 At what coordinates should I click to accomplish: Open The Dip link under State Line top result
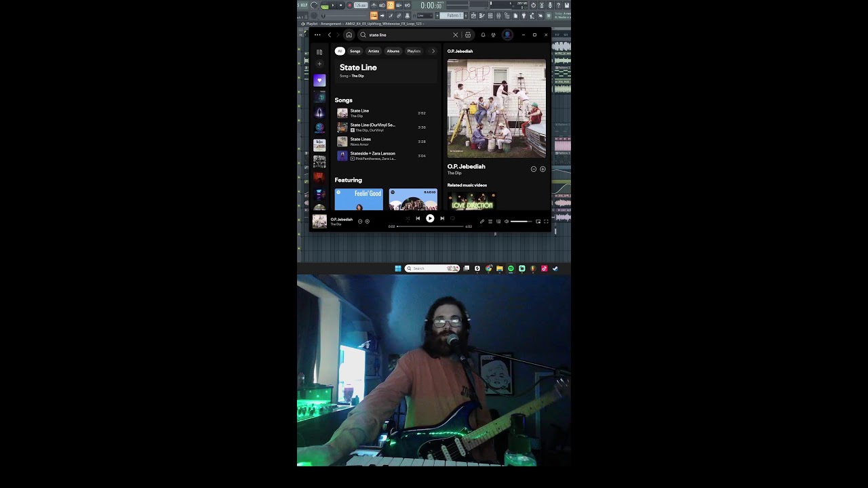[x=357, y=76]
